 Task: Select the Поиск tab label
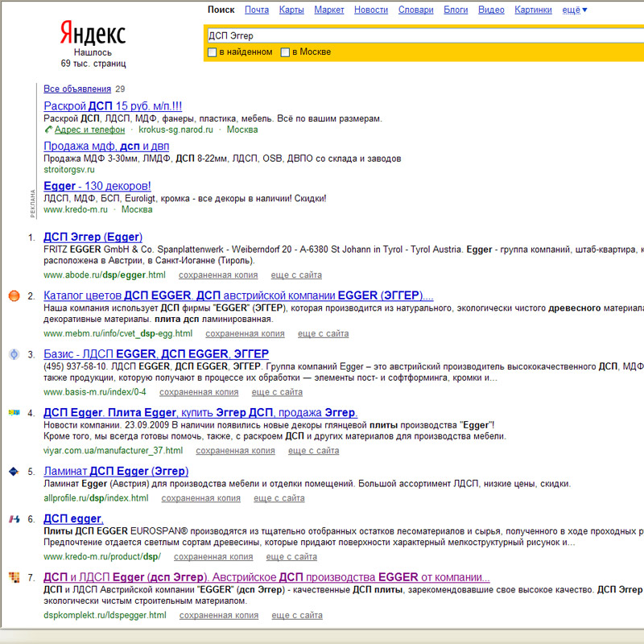click(x=221, y=10)
